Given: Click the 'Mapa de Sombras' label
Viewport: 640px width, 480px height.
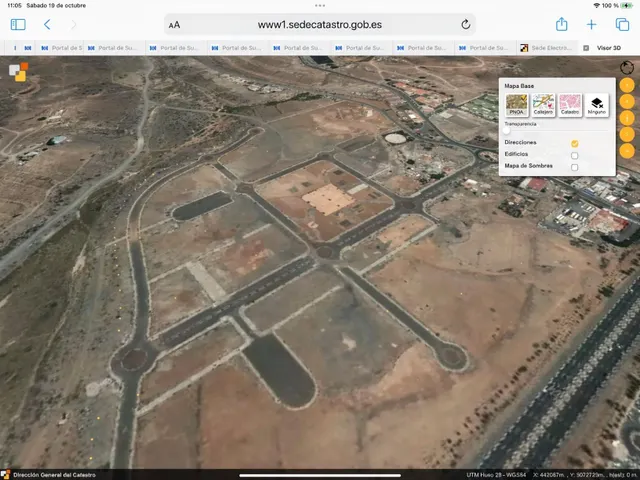Looking at the screenshot, I should point(528,166).
